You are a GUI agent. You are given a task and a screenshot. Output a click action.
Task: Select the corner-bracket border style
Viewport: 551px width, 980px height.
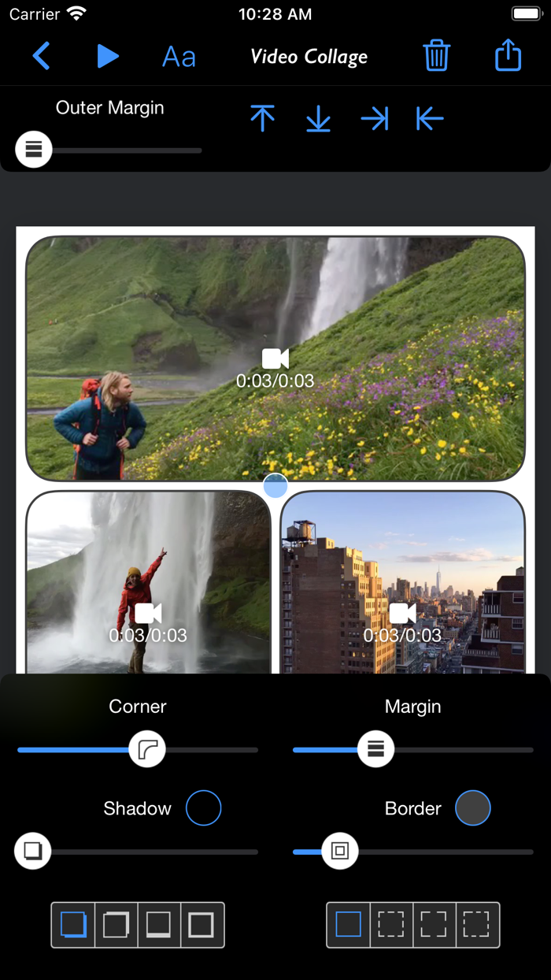434,925
